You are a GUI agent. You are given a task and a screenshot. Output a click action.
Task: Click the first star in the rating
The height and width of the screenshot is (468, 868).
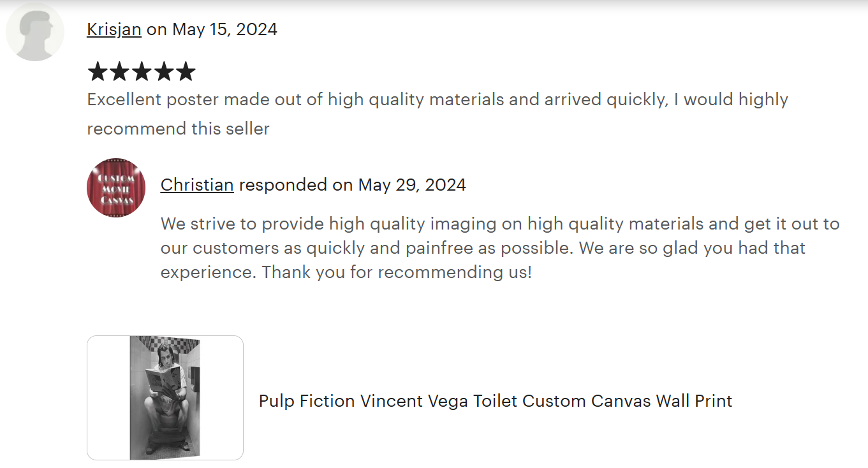pos(98,72)
